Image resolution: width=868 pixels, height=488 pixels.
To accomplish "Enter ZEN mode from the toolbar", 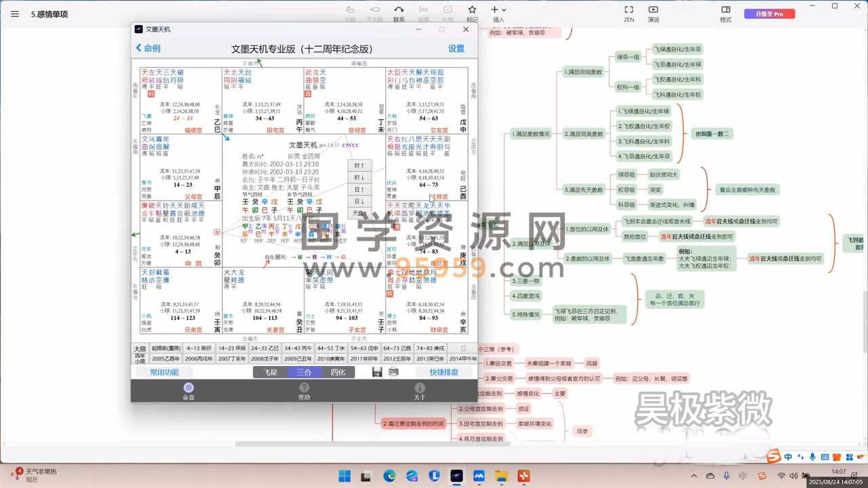I will point(629,13).
